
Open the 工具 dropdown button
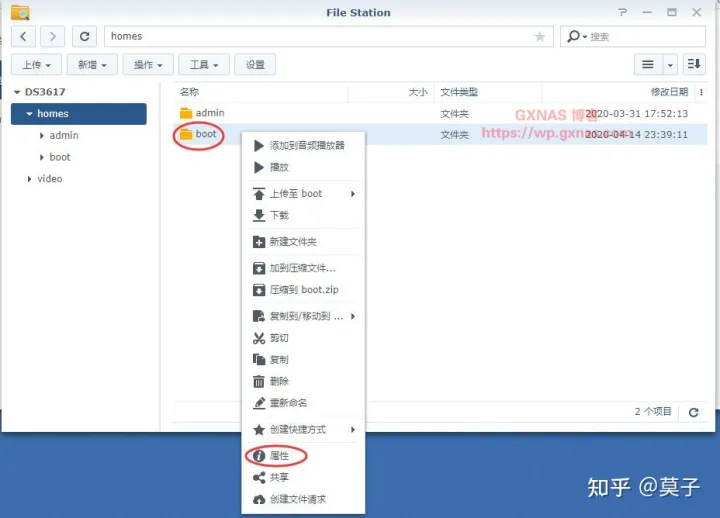203,64
